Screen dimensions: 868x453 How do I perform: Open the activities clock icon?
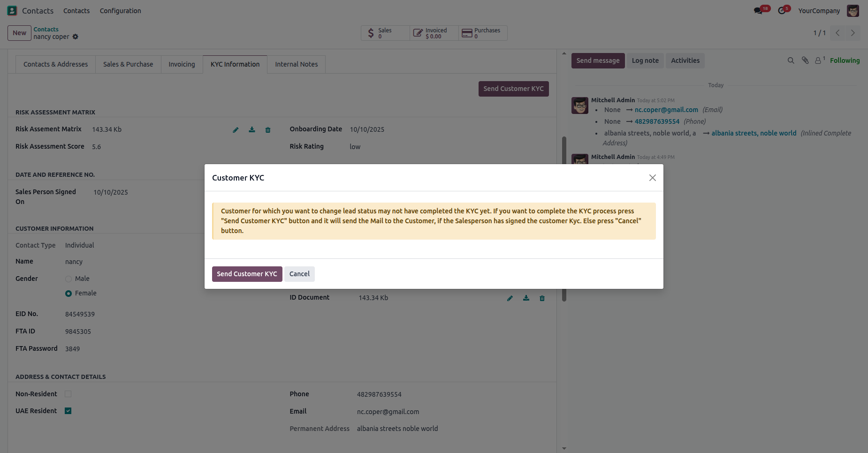pos(782,10)
